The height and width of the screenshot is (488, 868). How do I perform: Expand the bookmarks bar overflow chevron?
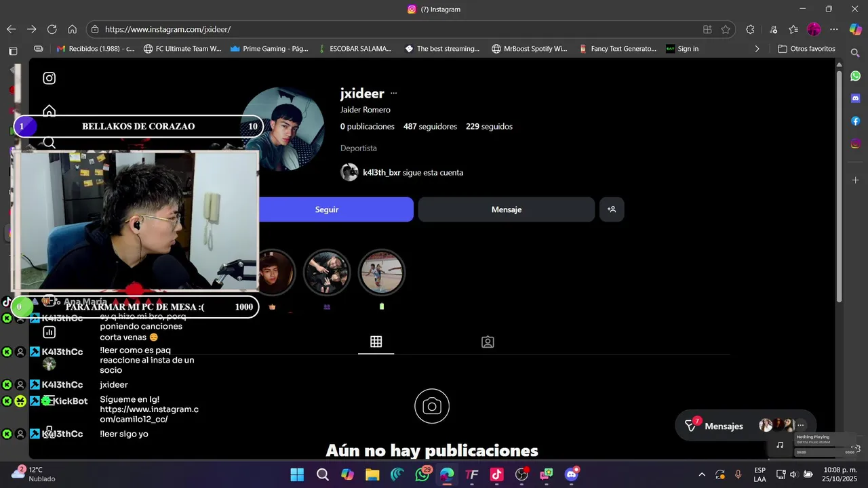coord(757,49)
